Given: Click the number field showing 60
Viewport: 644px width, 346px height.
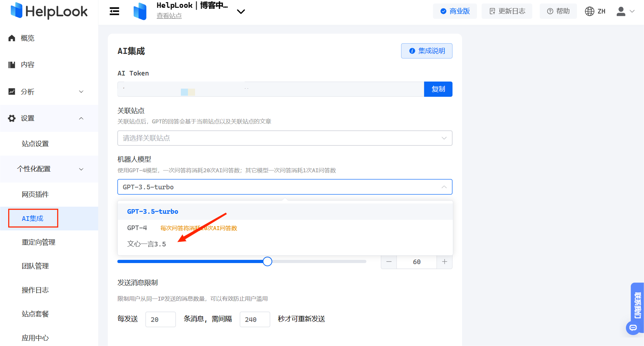Looking at the screenshot, I should pos(417,262).
